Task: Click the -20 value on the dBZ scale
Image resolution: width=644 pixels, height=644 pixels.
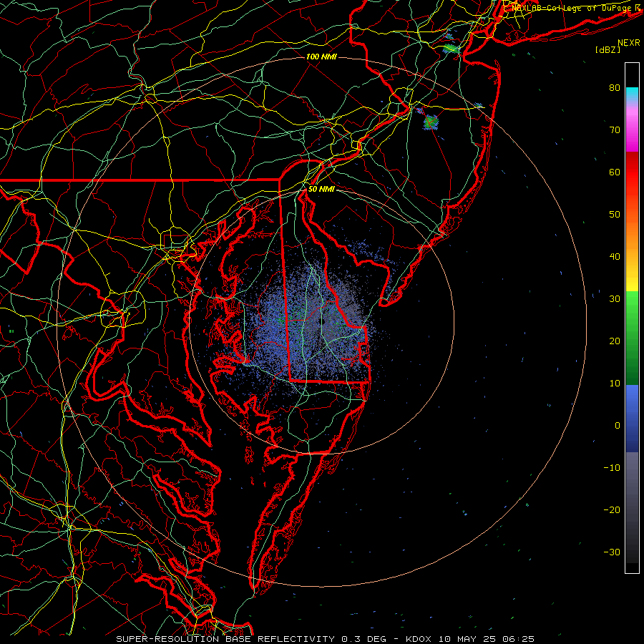Action: [x=612, y=509]
